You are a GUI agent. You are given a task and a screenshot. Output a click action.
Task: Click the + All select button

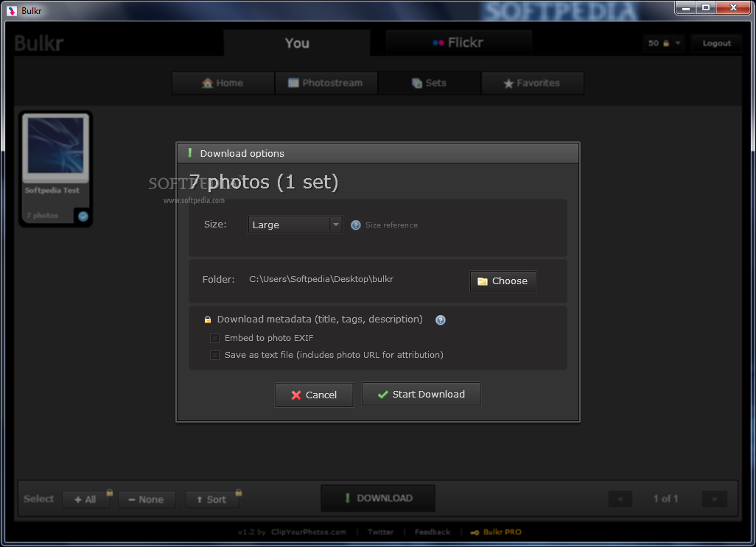tap(85, 499)
